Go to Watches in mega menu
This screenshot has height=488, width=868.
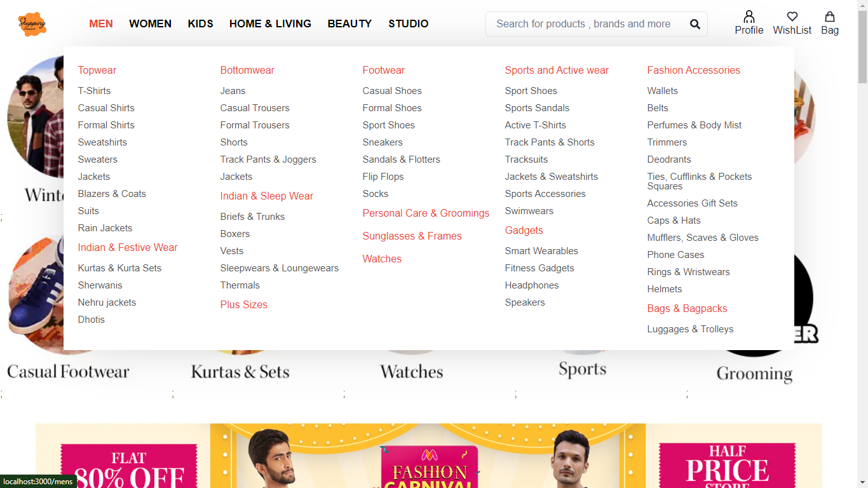(x=382, y=259)
